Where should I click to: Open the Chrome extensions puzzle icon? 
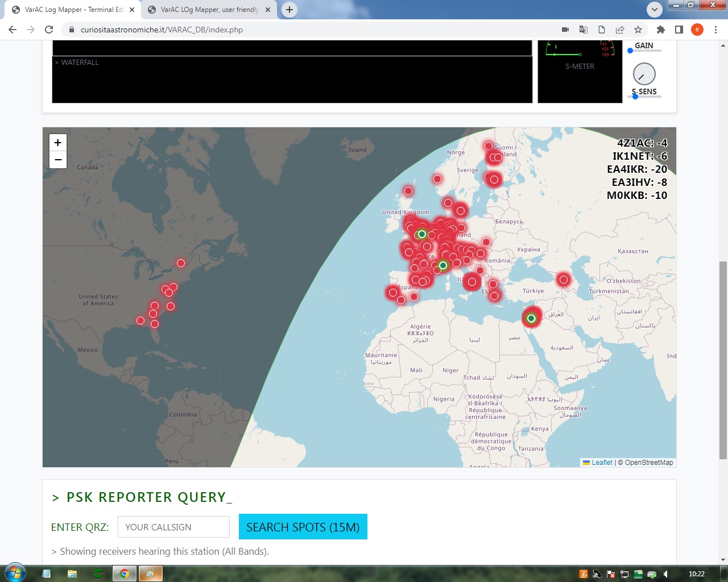[x=660, y=30]
